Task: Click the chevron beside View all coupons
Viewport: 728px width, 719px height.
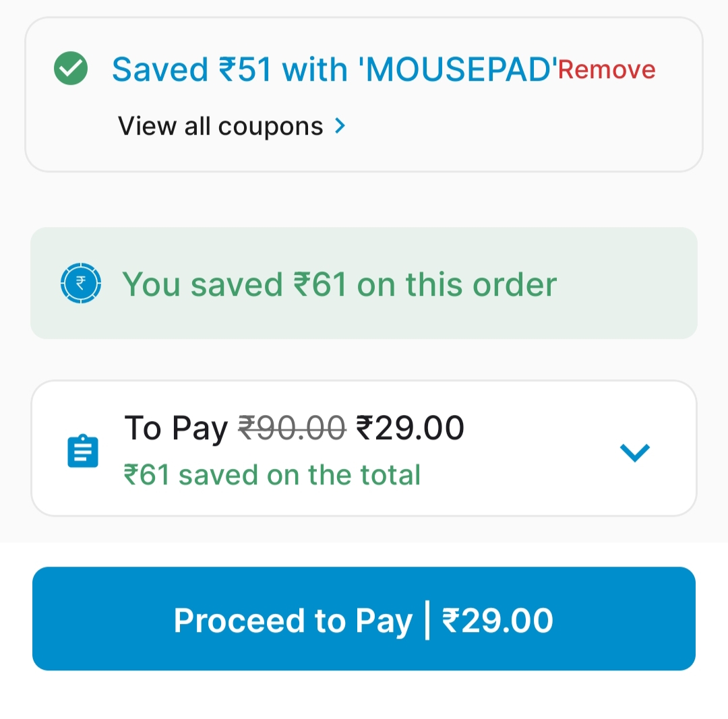Action: (x=340, y=126)
